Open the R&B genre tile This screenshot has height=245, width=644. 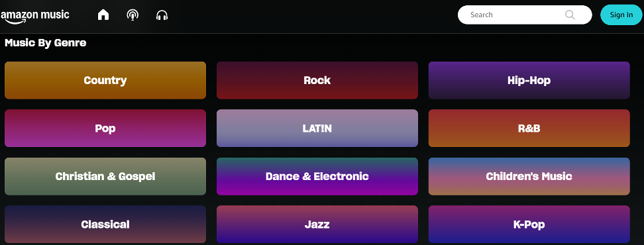click(x=529, y=128)
